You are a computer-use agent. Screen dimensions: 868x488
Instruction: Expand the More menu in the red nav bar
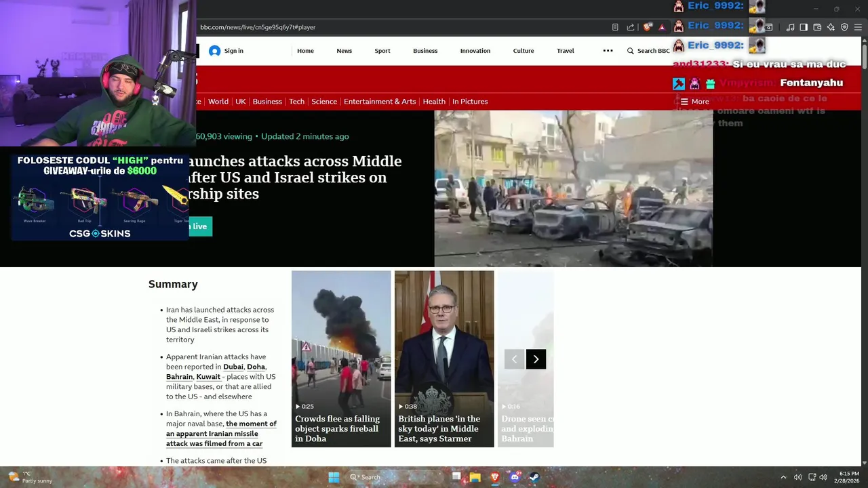[x=694, y=102]
